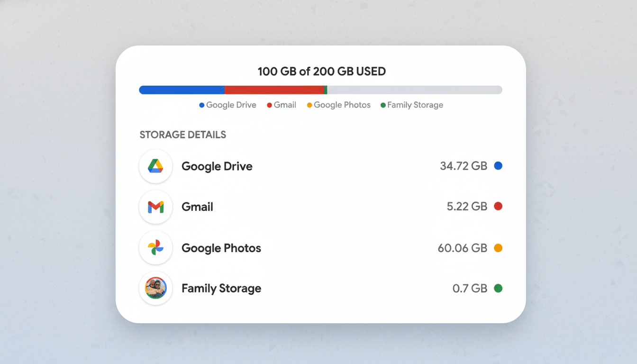Click the Google Drive triangle icon

155,166
